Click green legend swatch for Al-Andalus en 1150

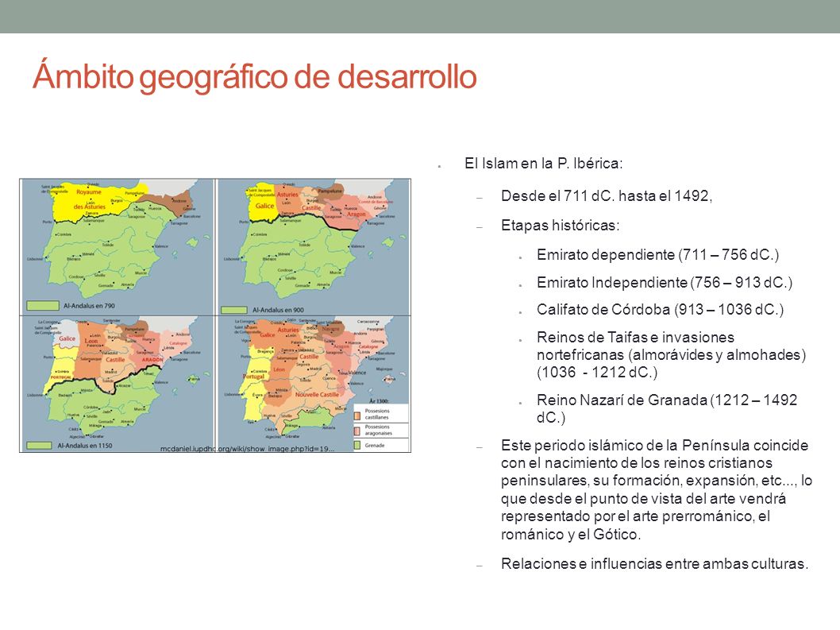pos(39,446)
